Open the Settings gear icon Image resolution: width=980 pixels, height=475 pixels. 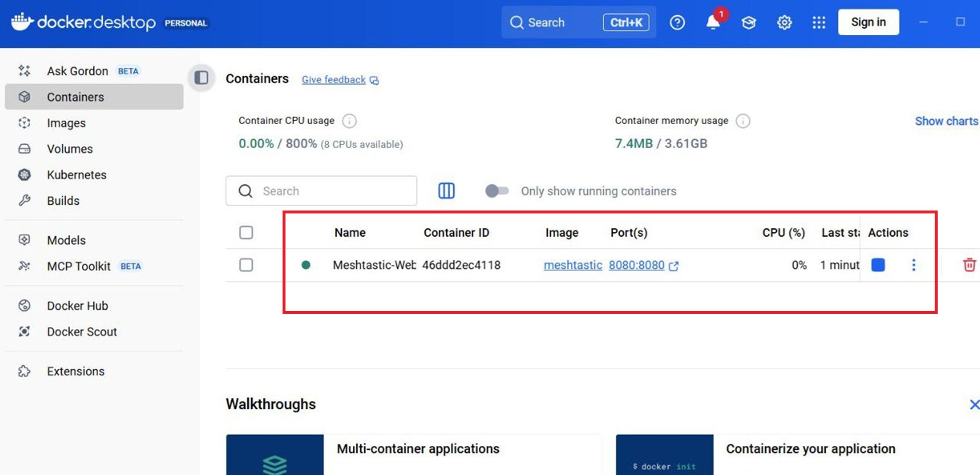point(784,22)
